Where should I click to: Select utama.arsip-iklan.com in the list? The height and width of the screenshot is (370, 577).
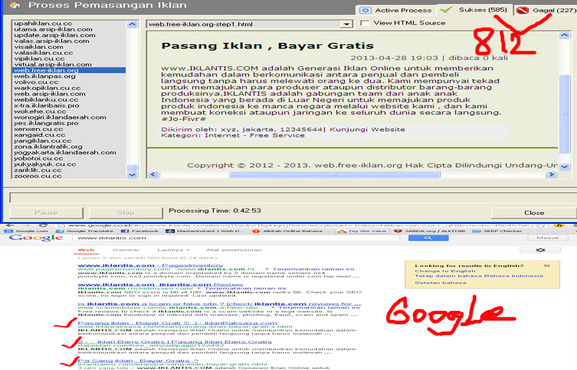tap(53, 29)
